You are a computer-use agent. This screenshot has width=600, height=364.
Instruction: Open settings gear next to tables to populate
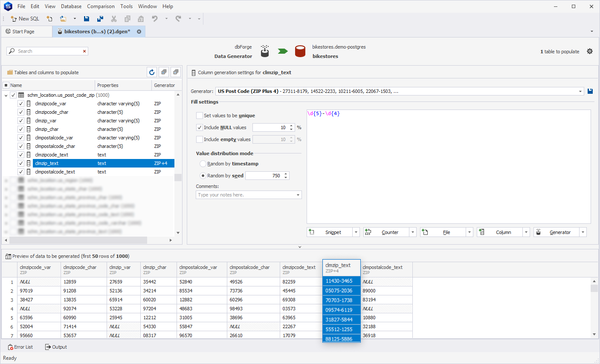point(590,51)
